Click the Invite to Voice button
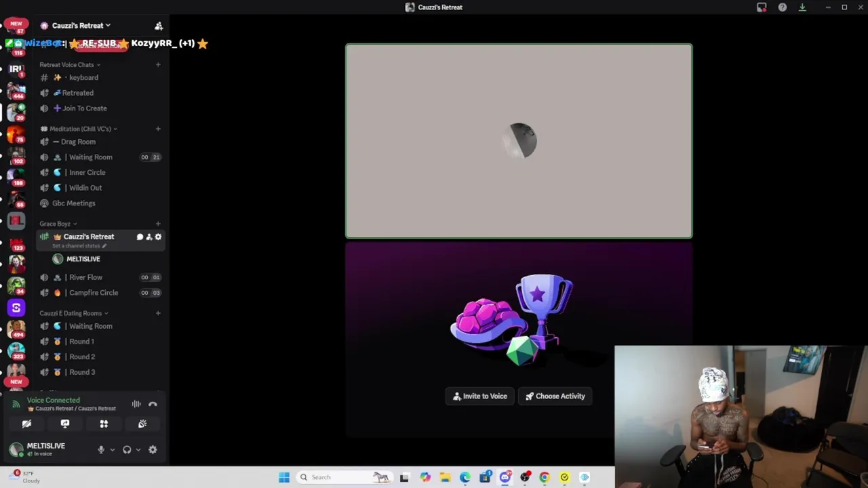Image resolution: width=868 pixels, height=488 pixels. (480, 396)
